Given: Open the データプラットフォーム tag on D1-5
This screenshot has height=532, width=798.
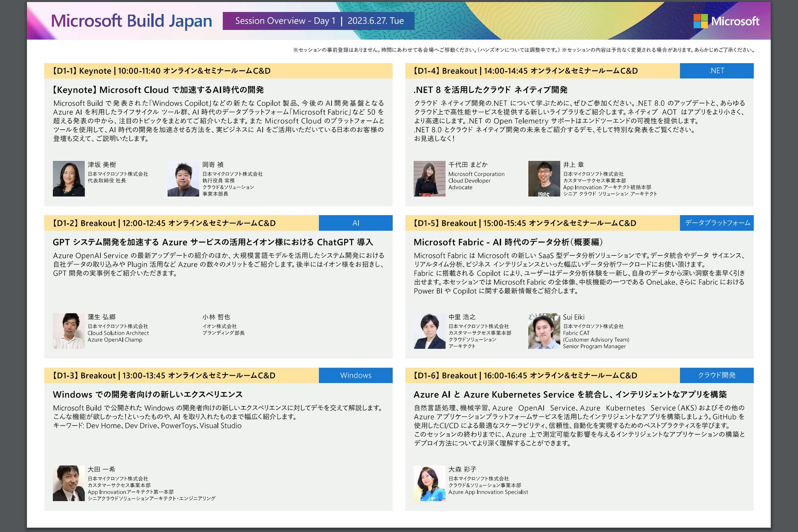Looking at the screenshot, I should 716,223.
